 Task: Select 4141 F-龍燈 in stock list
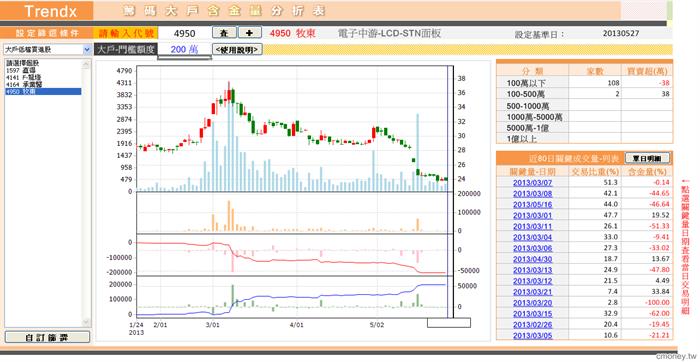coord(43,77)
